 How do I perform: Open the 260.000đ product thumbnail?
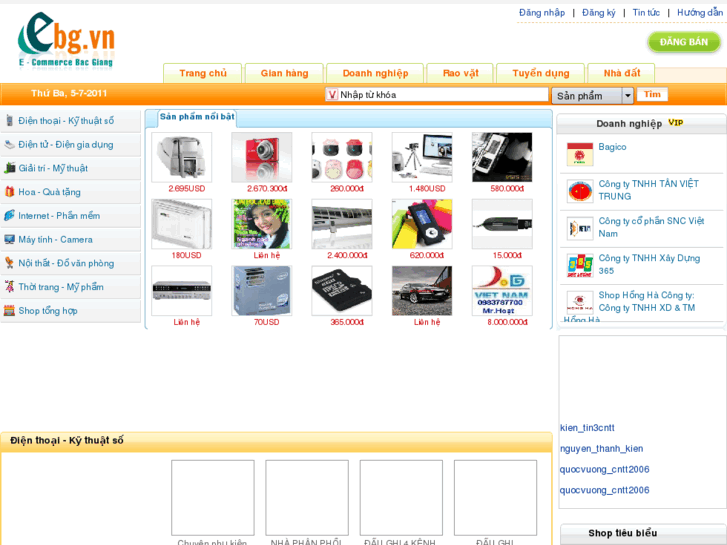tap(342, 157)
